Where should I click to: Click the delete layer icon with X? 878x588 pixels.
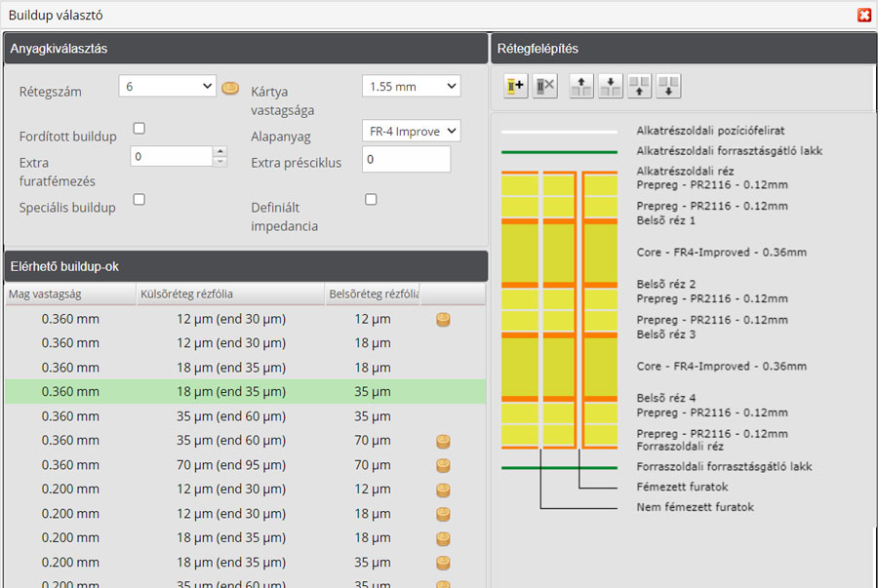point(544,86)
